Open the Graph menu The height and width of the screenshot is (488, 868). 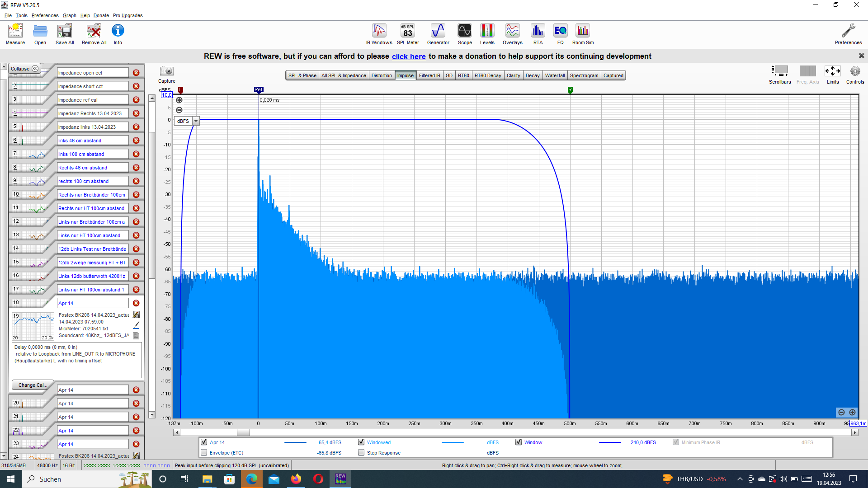(x=69, y=15)
